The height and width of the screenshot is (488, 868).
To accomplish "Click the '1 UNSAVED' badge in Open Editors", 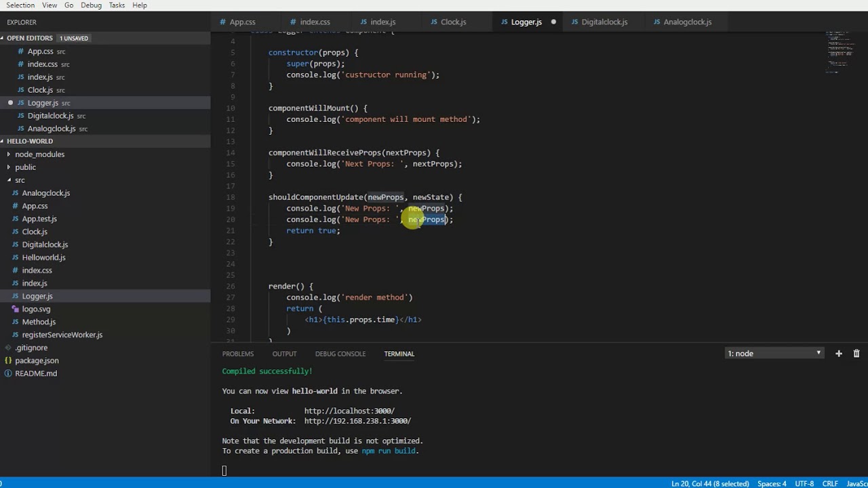I will [73, 38].
